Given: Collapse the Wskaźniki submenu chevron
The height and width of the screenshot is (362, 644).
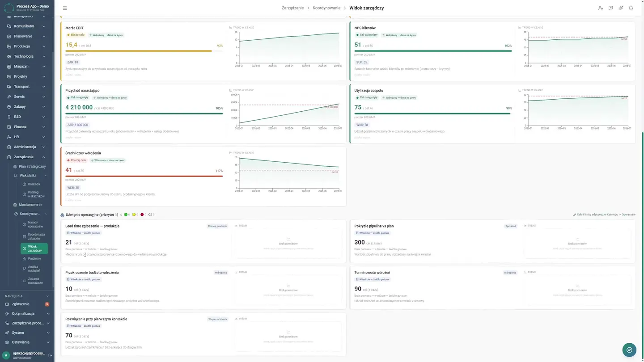Looking at the screenshot, I should coord(46,176).
